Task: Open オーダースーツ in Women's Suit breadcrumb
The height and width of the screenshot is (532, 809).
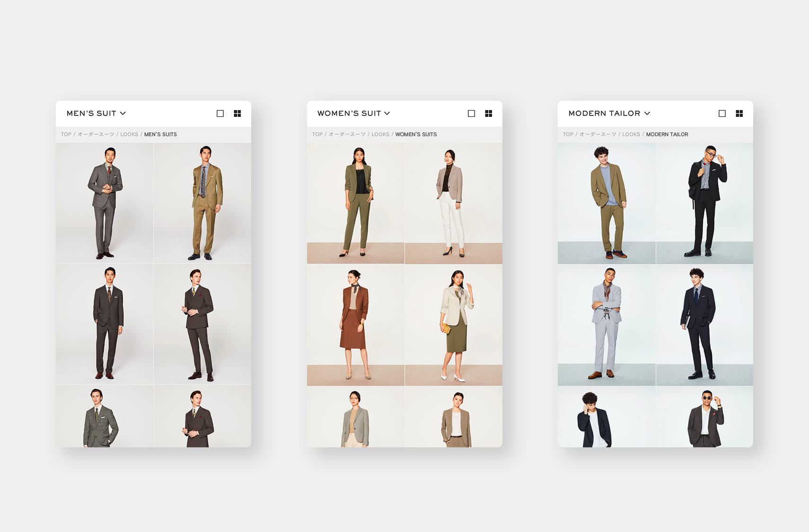Action: (x=347, y=134)
